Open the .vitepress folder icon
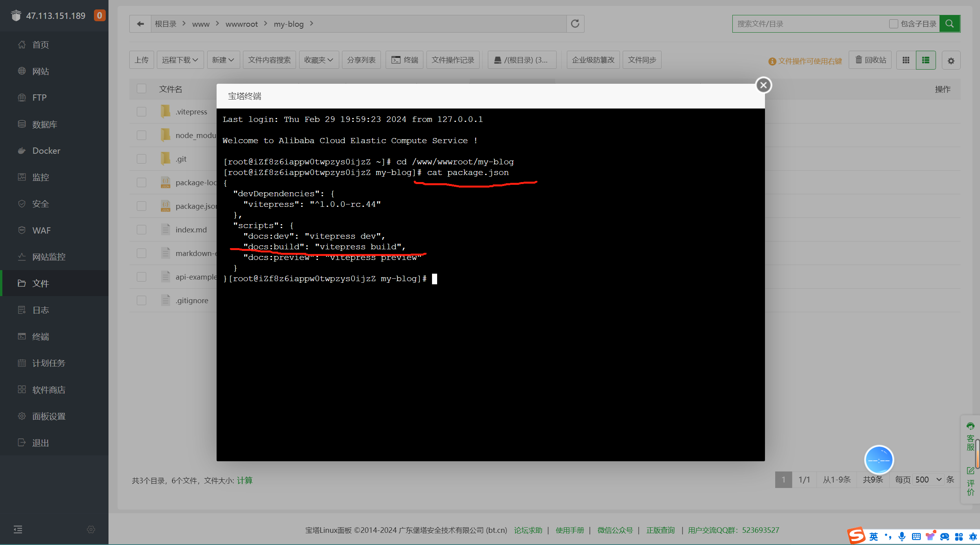The image size is (980, 545). click(165, 112)
